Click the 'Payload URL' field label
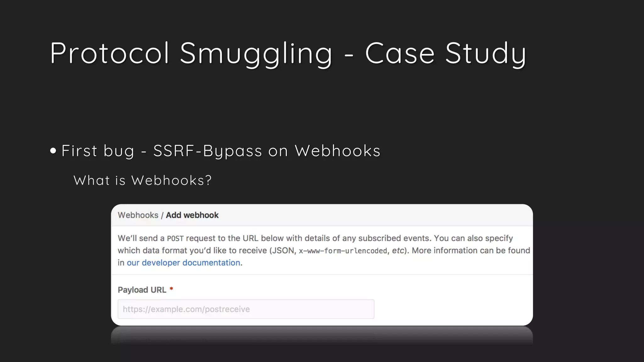The height and width of the screenshot is (362, 644). coord(142,290)
